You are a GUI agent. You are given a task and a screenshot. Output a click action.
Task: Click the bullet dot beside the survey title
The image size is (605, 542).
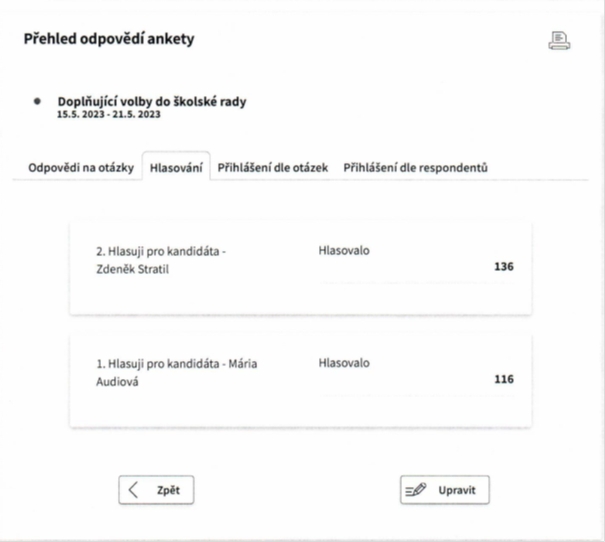pos(37,101)
